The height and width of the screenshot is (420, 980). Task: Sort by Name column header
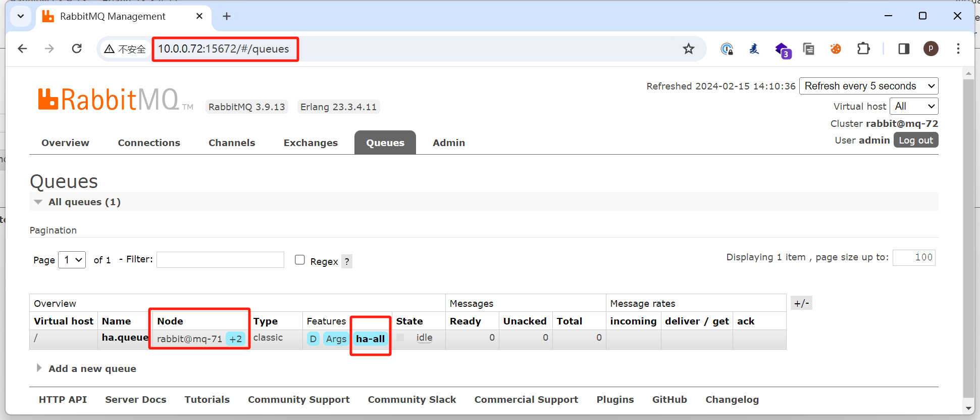(116, 321)
